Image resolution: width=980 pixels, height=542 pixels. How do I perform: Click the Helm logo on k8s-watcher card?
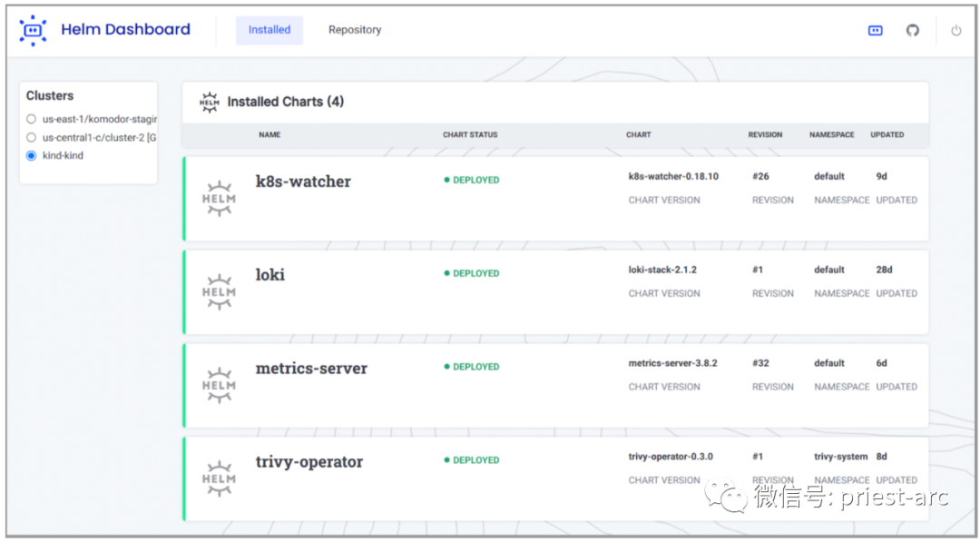point(219,199)
